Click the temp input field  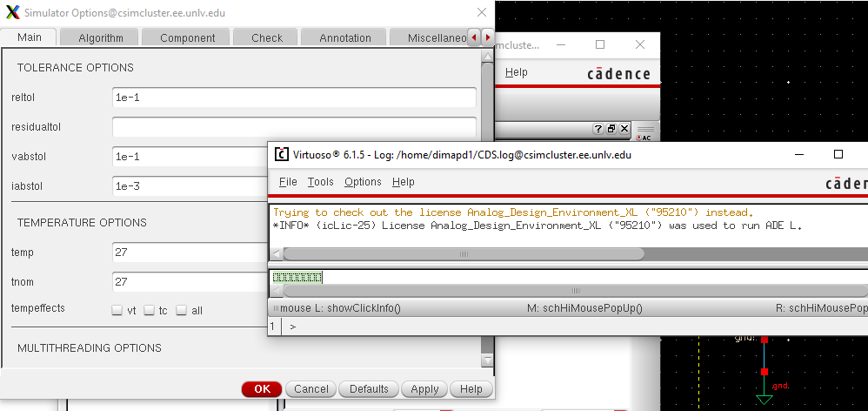(x=190, y=253)
